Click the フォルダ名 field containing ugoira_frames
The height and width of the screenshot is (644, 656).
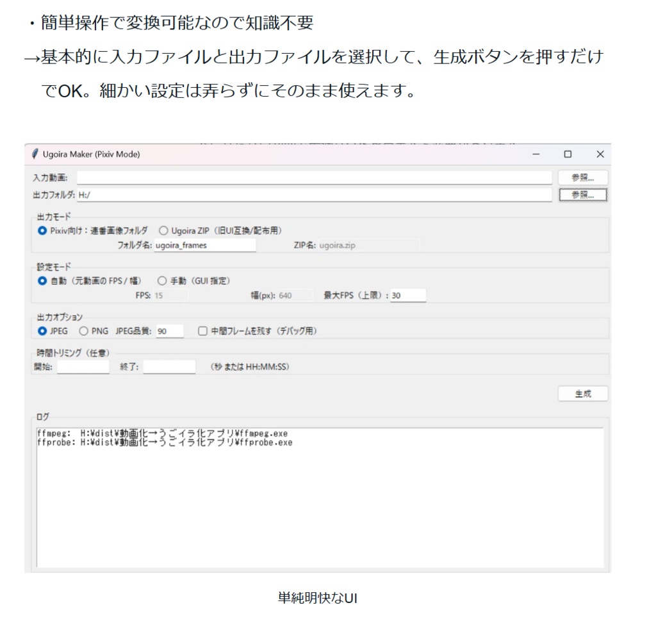point(205,245)
